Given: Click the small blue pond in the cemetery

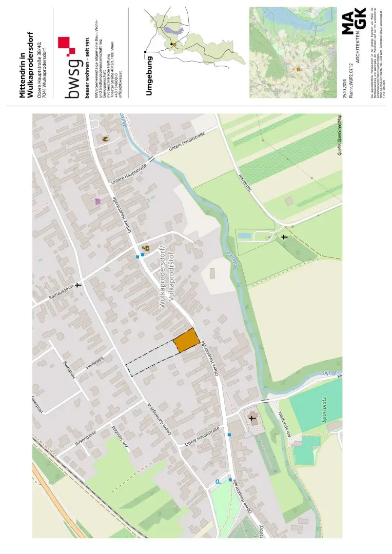Looking at the screenshot, I should pyautogui.click(x=244, y=235).
